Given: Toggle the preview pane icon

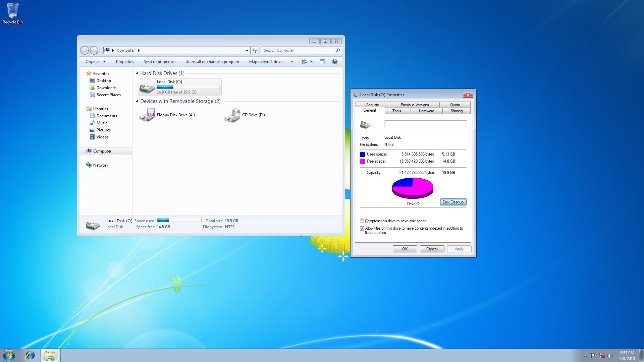Looking at the screenshot, I should coord(323,62).
